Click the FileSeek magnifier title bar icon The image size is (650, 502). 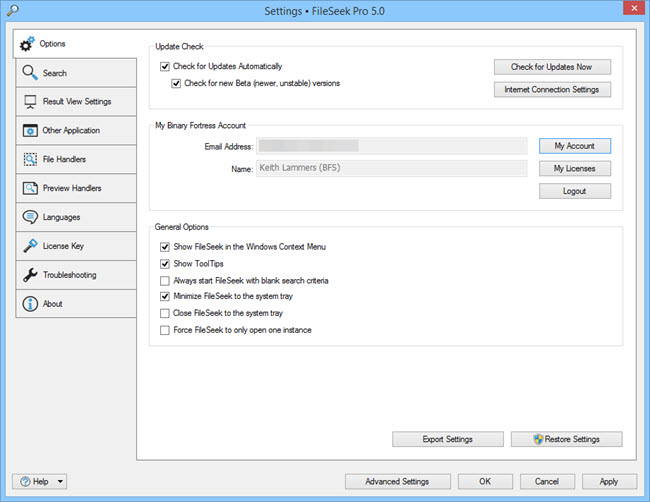click(x=12, y=10)
